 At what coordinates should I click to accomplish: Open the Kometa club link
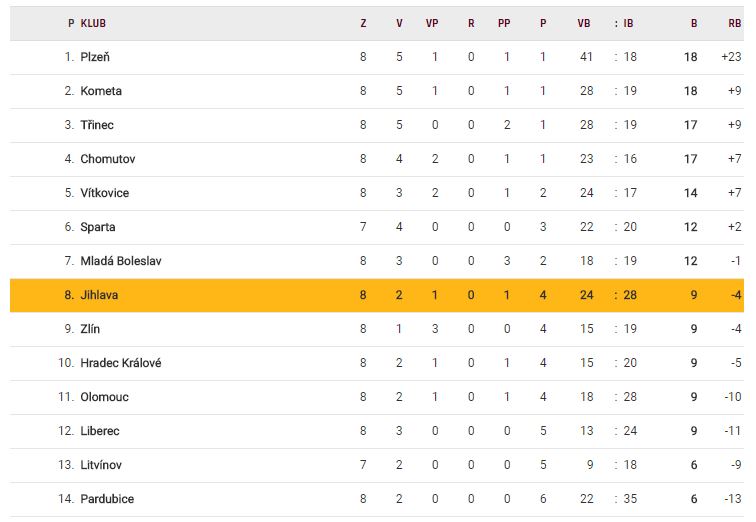101,91
